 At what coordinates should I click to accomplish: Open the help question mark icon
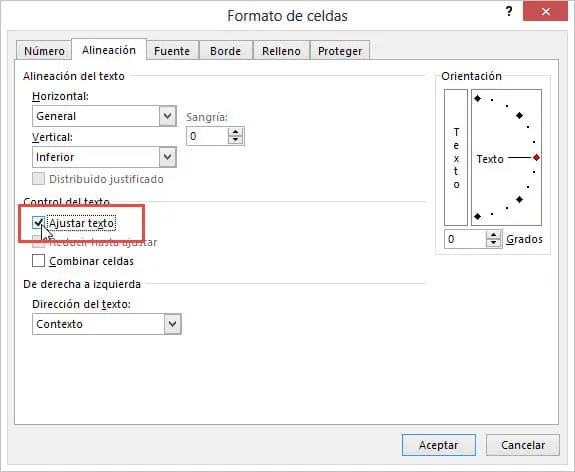pyautogui.click(x=509, y=11)
